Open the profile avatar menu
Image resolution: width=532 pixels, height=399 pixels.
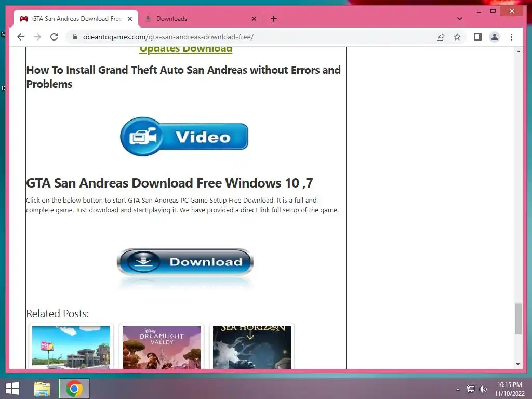coord(495,37)
